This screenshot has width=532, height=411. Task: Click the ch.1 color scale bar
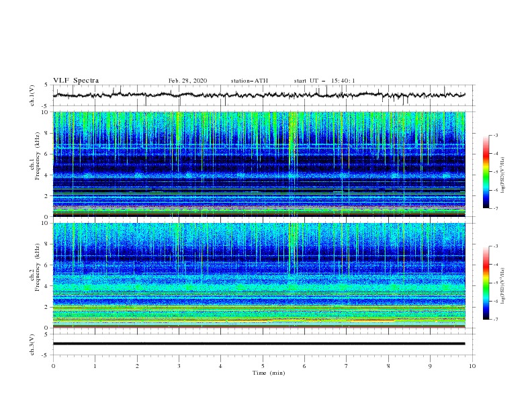(486, 172)
